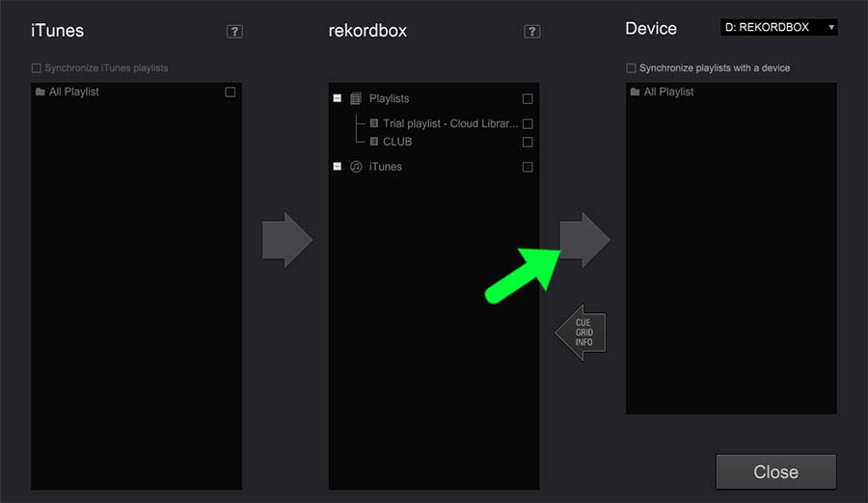868x503 pixels.
Task: Click the folder icon beside Device All Playlist
Action: pos(635,92)
